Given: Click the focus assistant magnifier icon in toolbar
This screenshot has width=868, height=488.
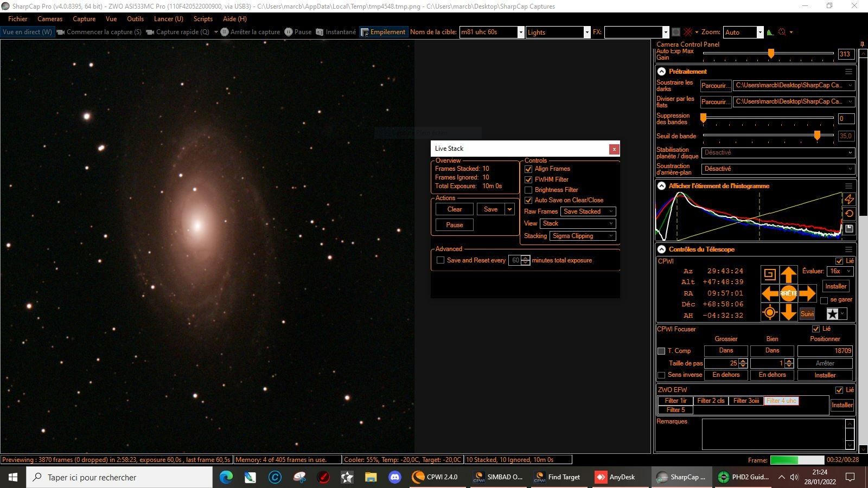Looking at the screenshot, I should (782, 32).
